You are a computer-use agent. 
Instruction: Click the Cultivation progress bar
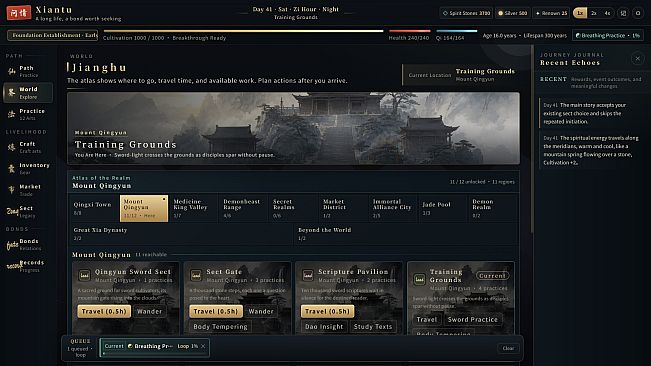pyautogui.click(x=243, y=31)
